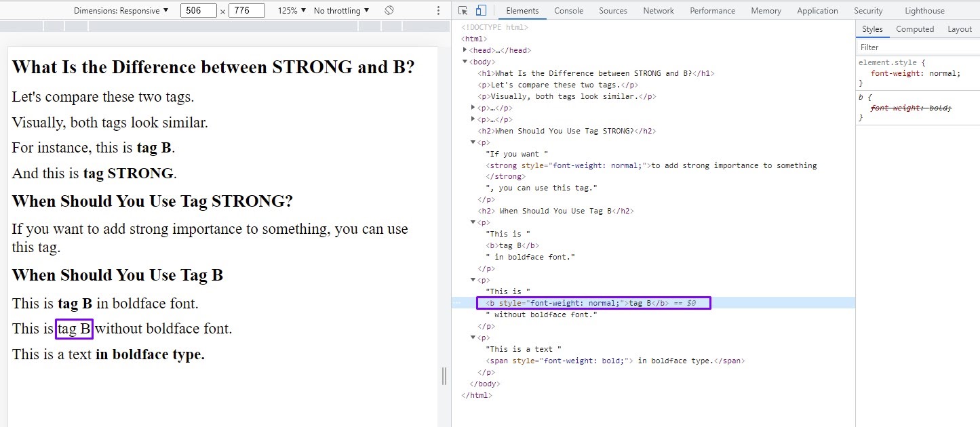Open the Memory panel
This screenshot has height=427, width=980.
point(766,10)
